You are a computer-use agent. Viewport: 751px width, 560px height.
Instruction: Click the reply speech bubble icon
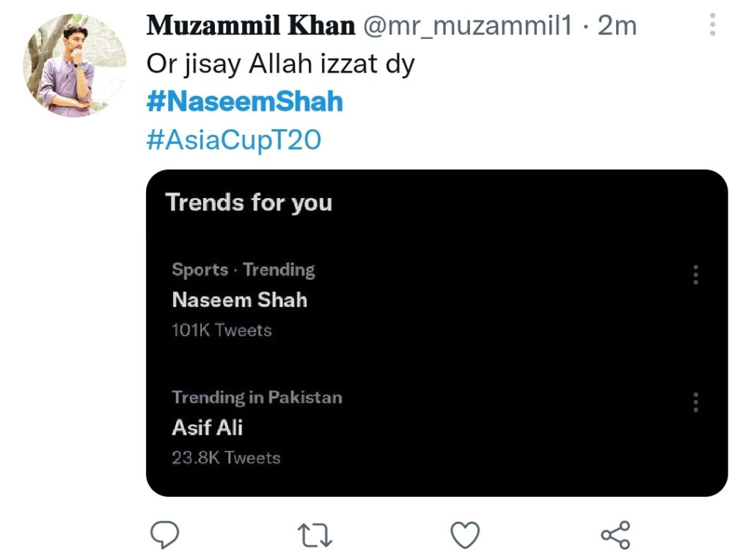165,534
